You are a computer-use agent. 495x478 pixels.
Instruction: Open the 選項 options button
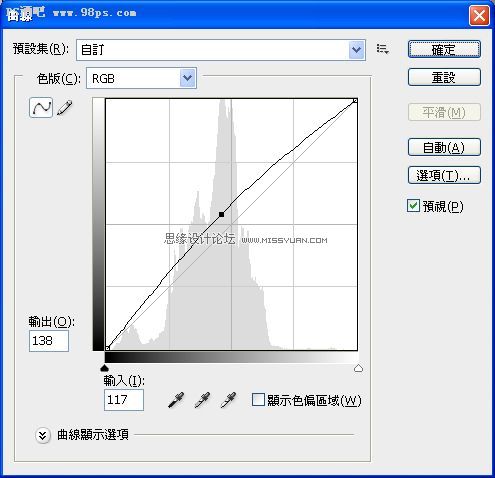coord(444,175)
